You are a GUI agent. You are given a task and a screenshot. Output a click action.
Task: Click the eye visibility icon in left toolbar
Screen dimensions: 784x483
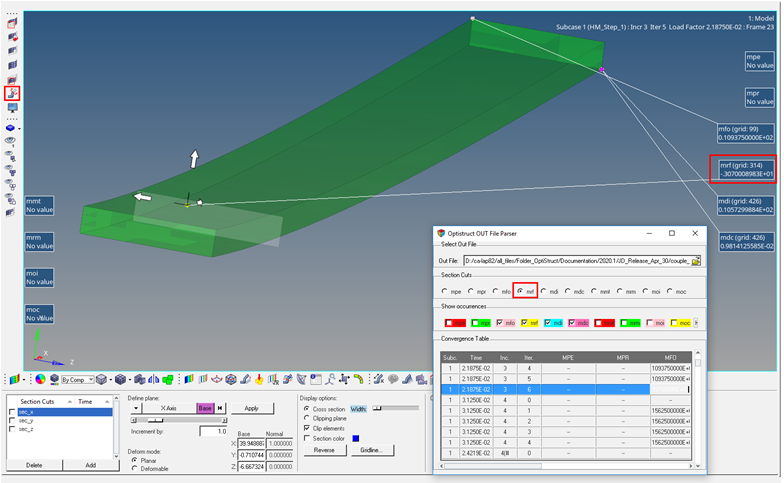tap(12, 142)
